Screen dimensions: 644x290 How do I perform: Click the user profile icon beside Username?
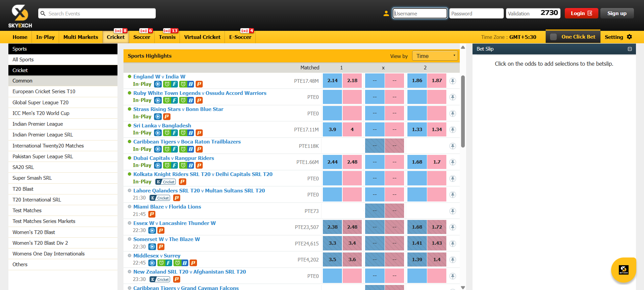click(386, 13)
